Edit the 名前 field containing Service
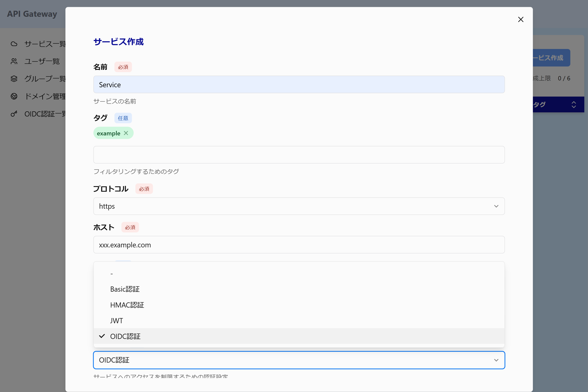 coord(299,84)
